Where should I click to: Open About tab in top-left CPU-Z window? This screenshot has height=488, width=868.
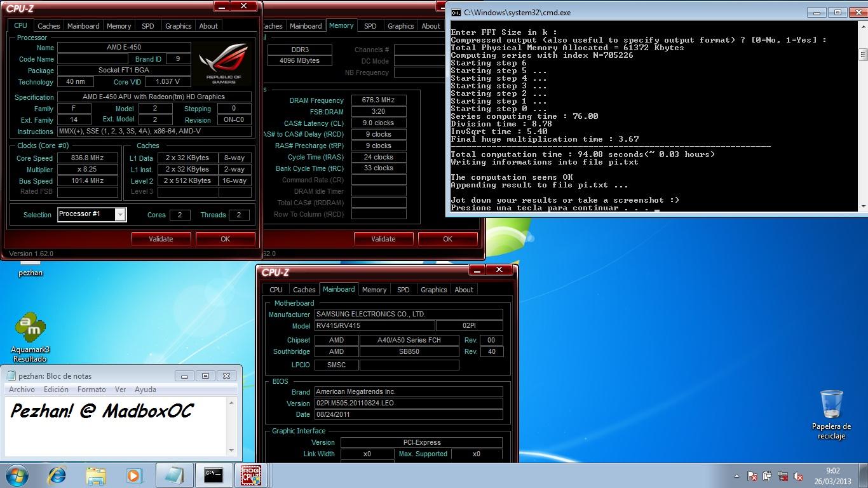tap(208, 26)
